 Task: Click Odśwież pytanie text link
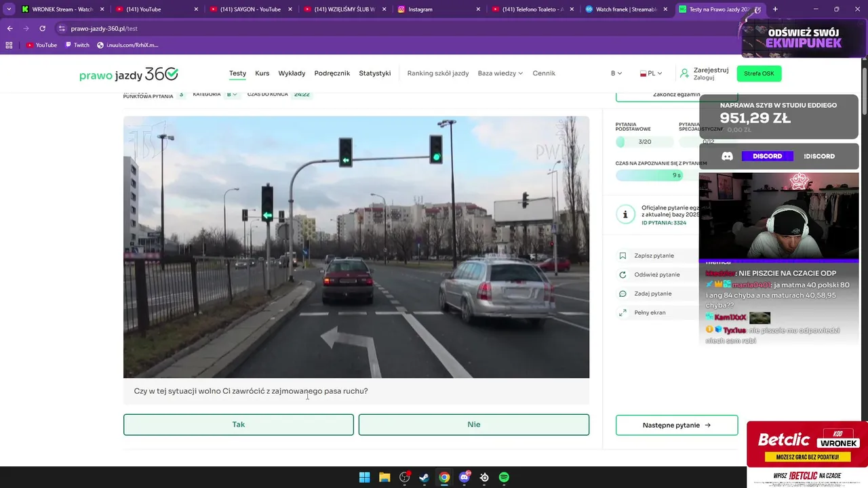point(656,274)
